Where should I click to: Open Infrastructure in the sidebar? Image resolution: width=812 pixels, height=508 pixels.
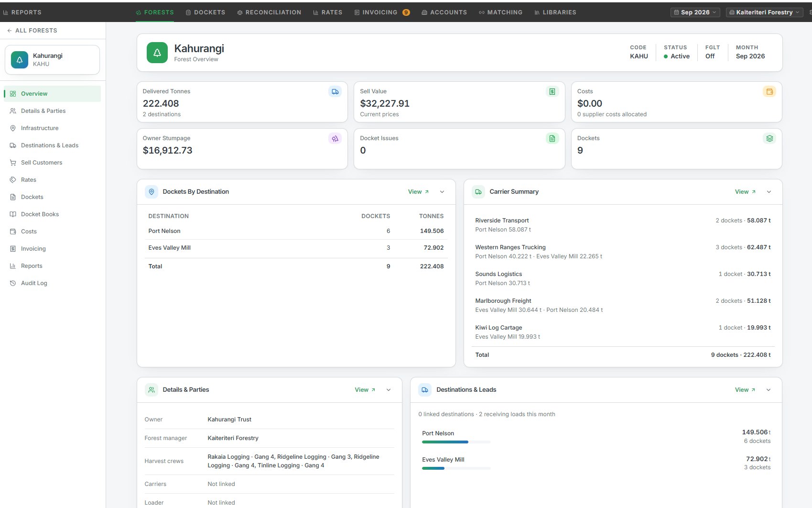click(x=53, y=128)
